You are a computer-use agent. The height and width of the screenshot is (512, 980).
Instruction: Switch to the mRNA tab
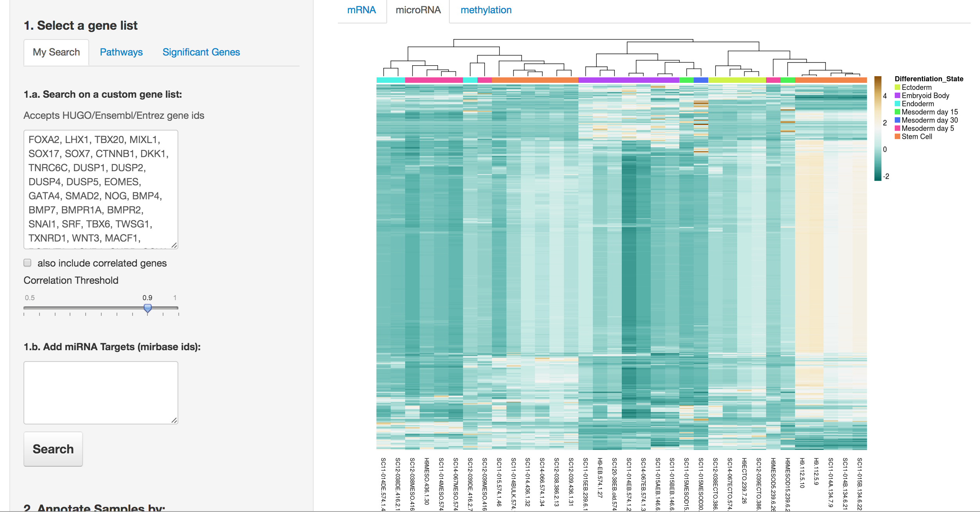pos(361,10)
